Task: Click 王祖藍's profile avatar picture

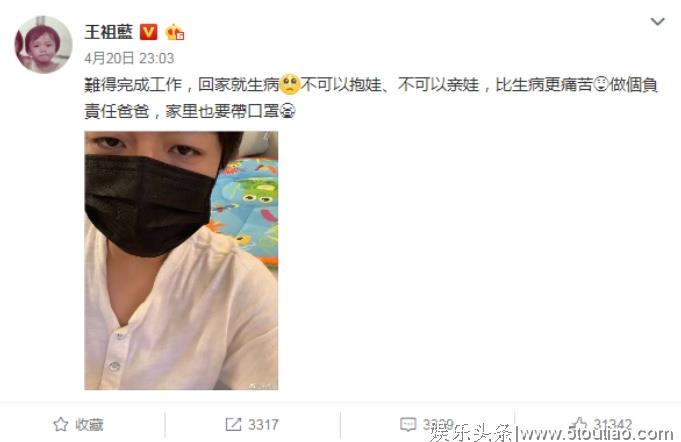Action: pyautogui.click(x=43, y=44)
